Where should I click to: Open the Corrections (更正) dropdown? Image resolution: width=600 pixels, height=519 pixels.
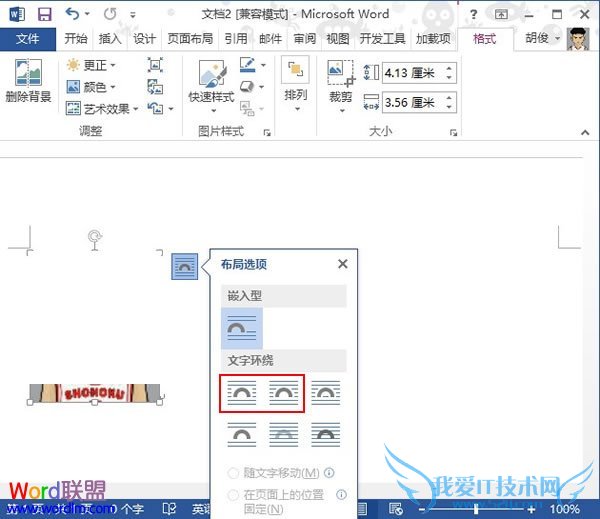coord(91,65)
